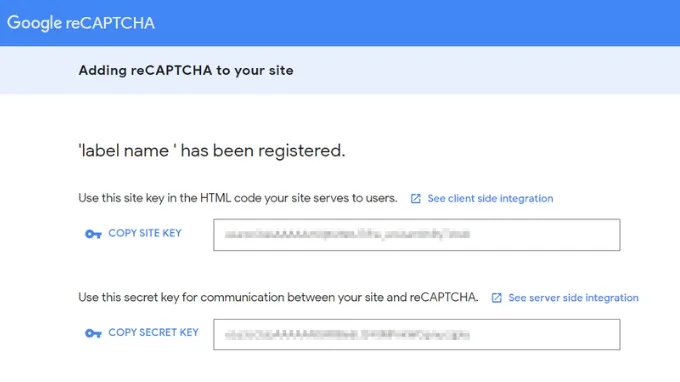Click the "'label name' has been registered" text
680x382 pixels.
212,151
